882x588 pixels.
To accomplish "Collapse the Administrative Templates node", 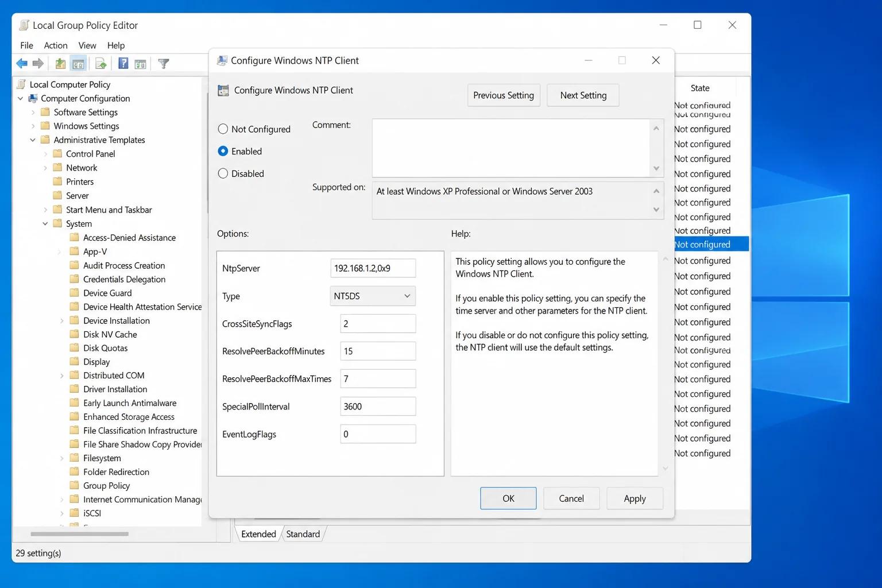I will click(33, 140).
